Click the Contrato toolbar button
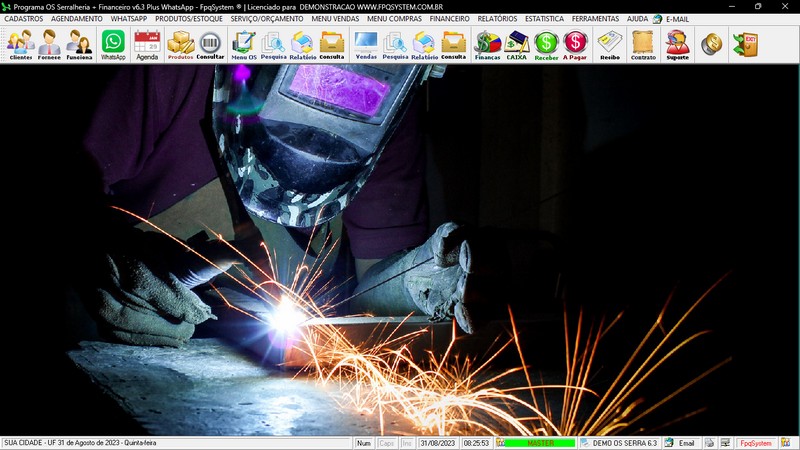 (x=643, y=44)
